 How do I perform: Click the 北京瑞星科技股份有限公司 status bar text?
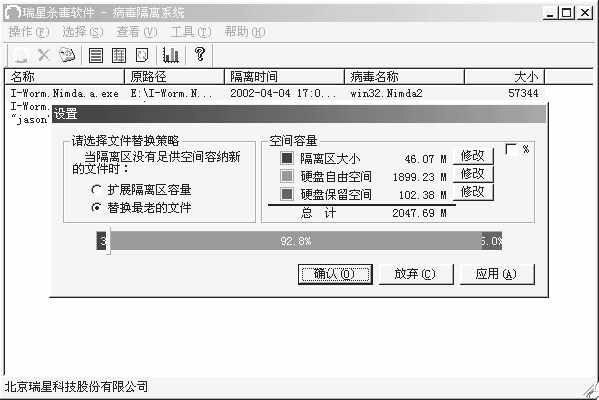click(76, 387)
